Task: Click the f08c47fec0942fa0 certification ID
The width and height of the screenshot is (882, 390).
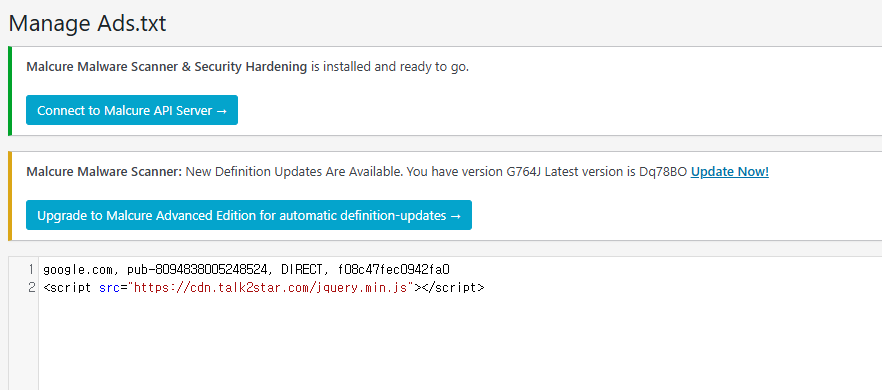Action: coord(394,270)
